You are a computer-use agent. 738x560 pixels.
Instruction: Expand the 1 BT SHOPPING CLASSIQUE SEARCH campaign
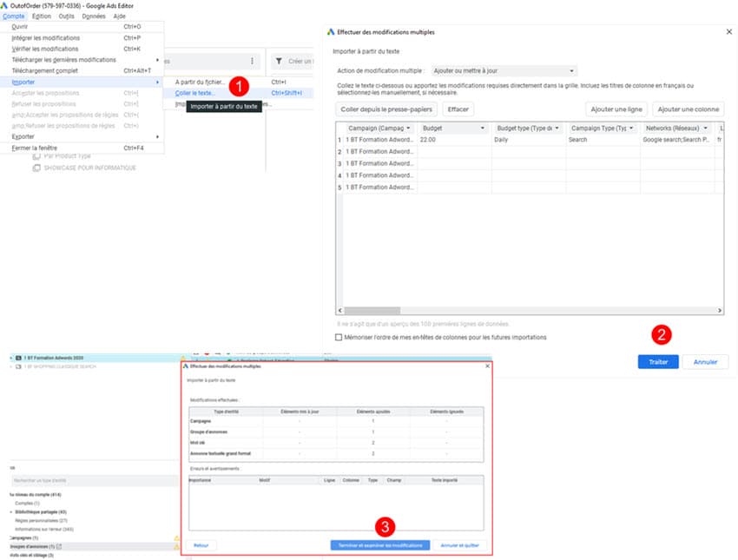(11, 366)
